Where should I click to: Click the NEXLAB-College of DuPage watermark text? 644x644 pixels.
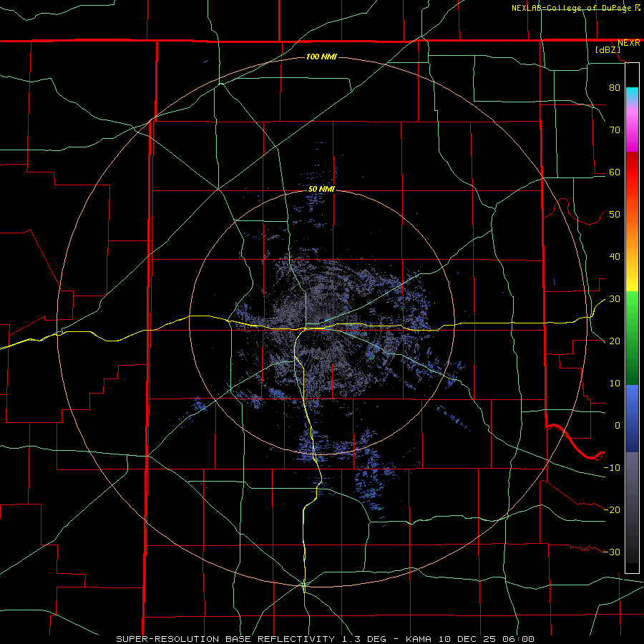click(572, 8)
